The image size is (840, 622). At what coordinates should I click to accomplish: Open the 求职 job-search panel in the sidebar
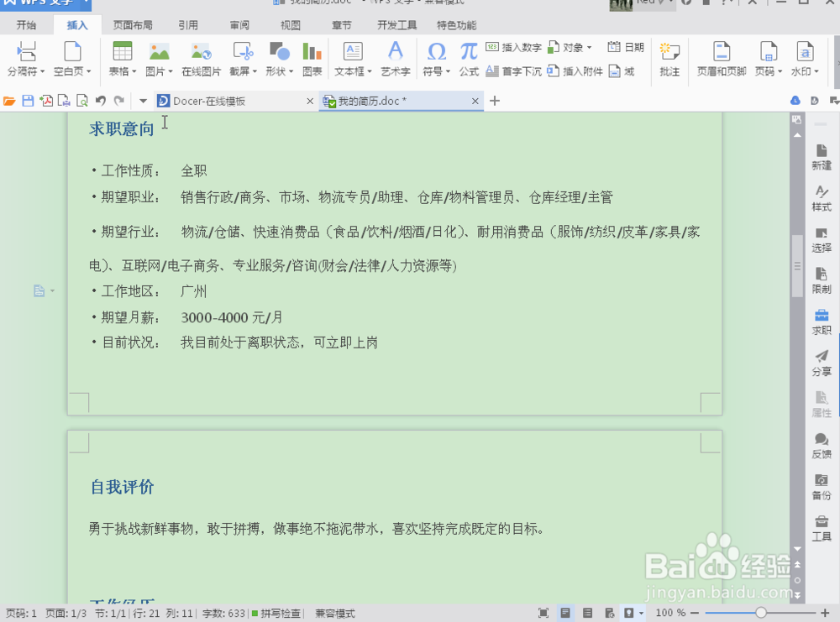tap(821, 322)
